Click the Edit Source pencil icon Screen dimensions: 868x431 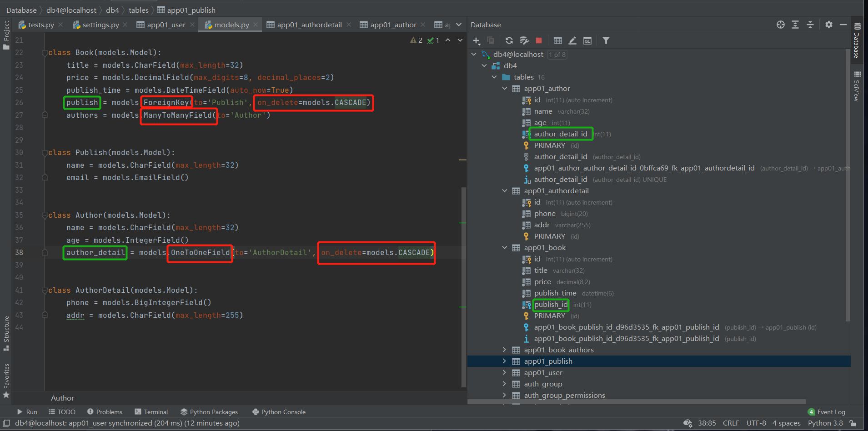(x=572, y=40)
